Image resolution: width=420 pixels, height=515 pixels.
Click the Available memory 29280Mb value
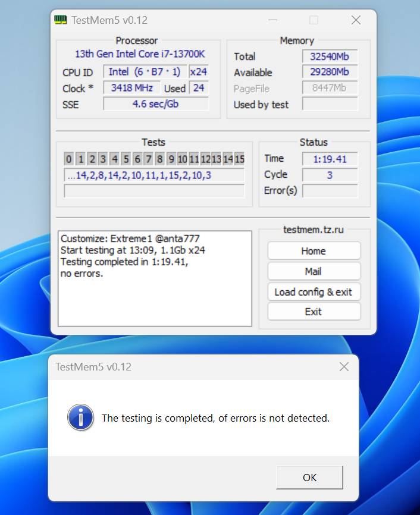pos(330,71)
